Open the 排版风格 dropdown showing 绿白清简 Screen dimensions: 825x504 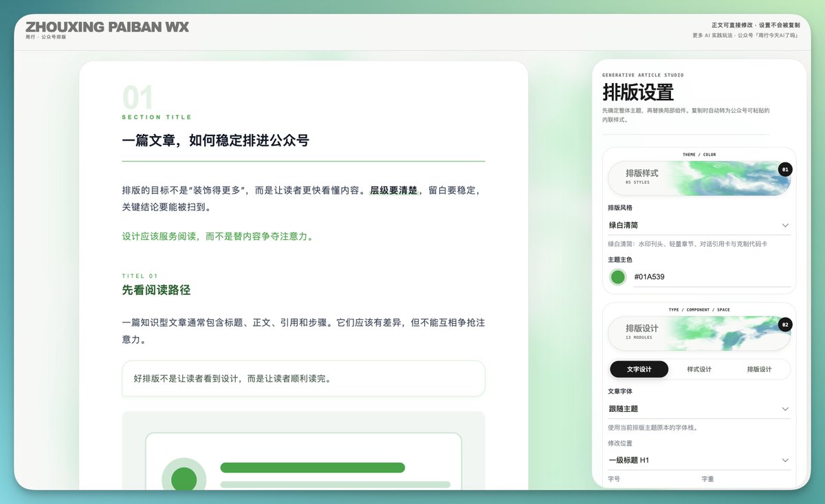(699, 225)
